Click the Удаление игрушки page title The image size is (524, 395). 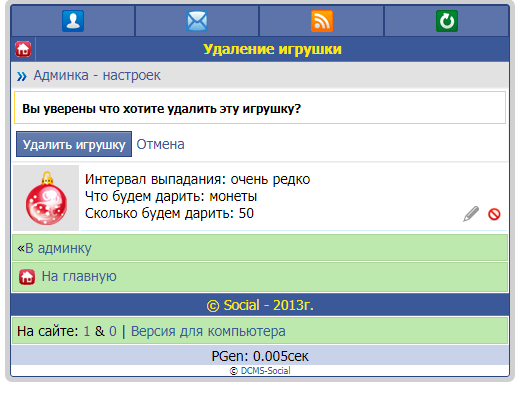tap(272, 49)
